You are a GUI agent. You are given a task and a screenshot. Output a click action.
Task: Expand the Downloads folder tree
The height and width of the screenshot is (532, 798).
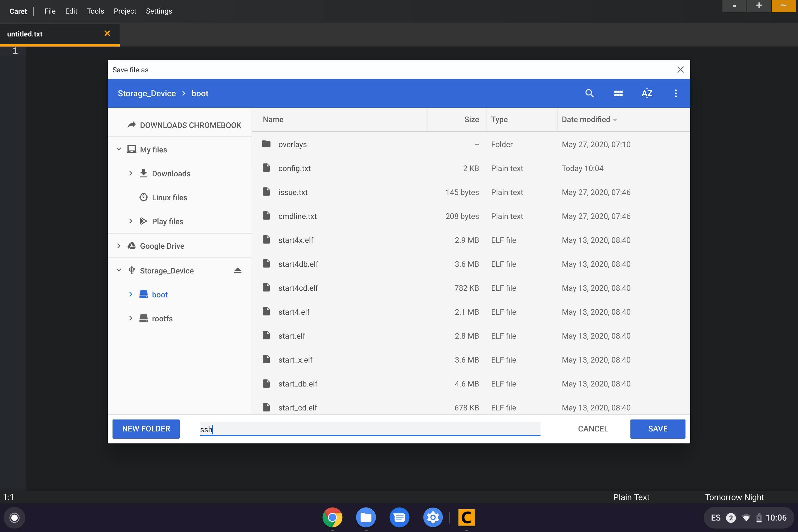(131, 173)
